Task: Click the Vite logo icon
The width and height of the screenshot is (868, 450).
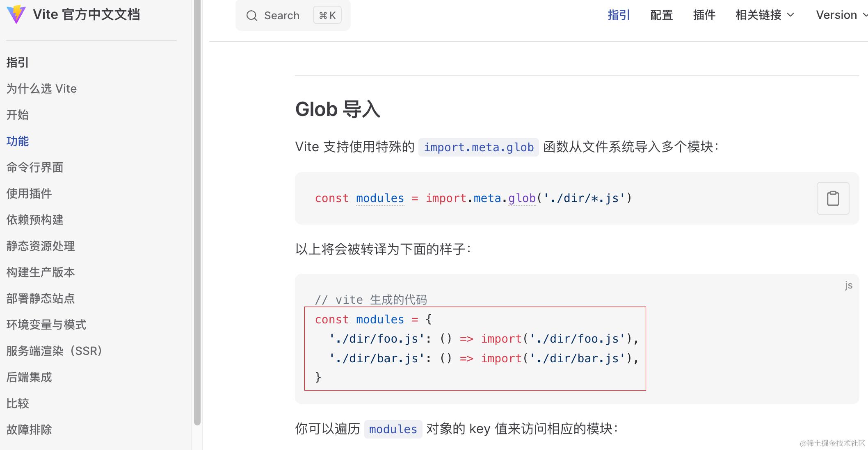Action: point(16,14)
